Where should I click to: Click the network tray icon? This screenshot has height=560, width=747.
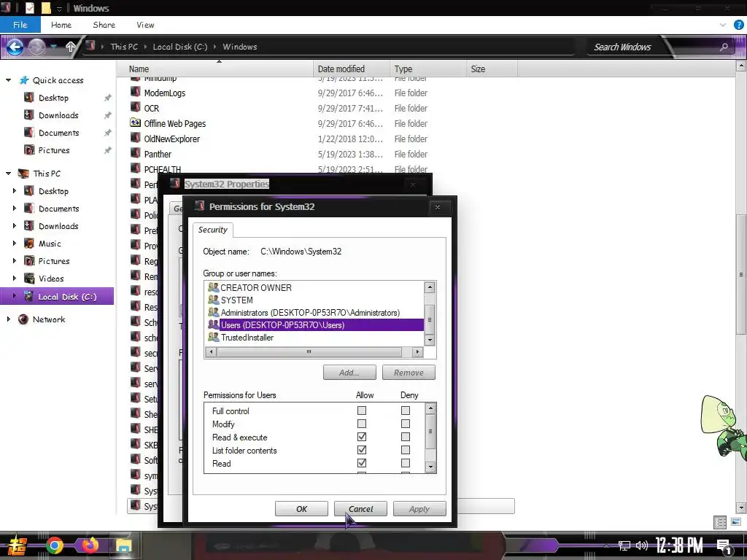coord(624,545)
